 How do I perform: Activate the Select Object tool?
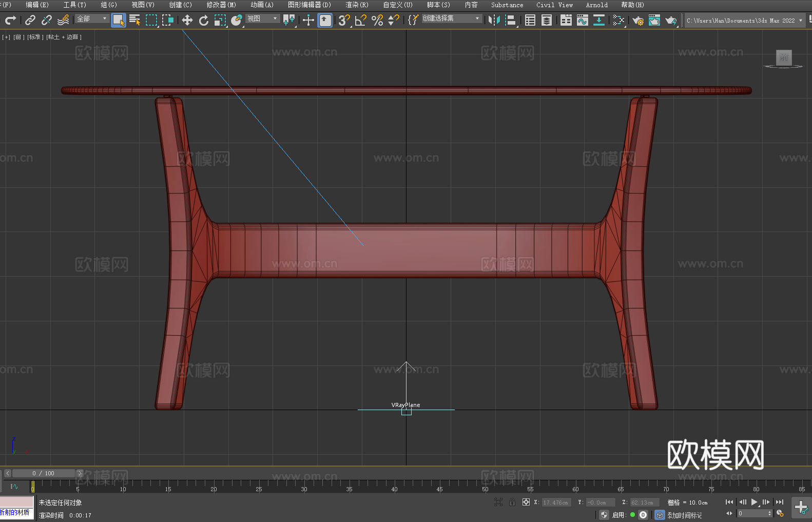(x=119, y=20)
